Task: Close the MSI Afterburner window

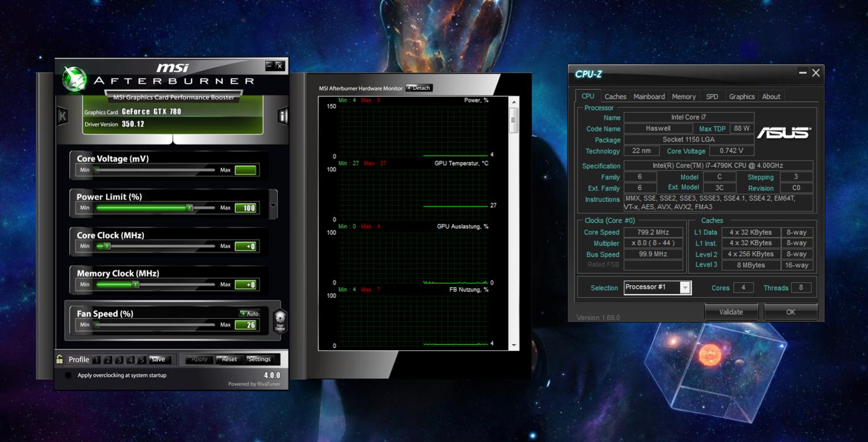Action: tap(279, 66)
